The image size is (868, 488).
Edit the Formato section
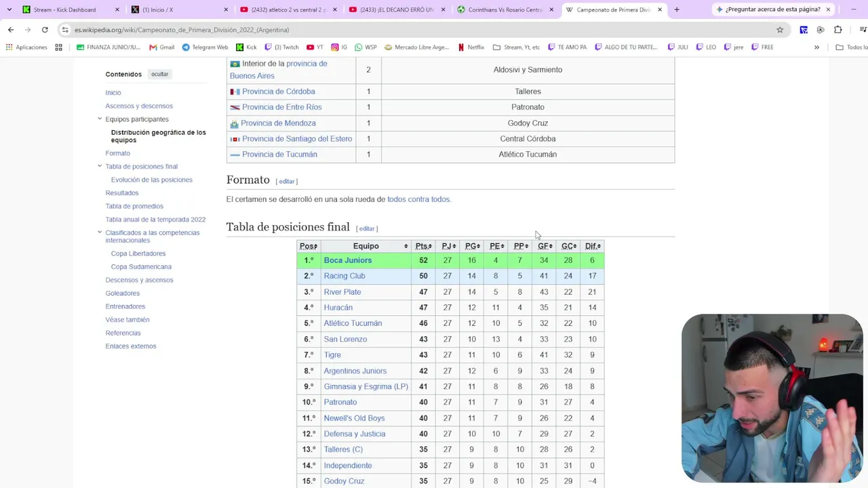tap(287, 182)
